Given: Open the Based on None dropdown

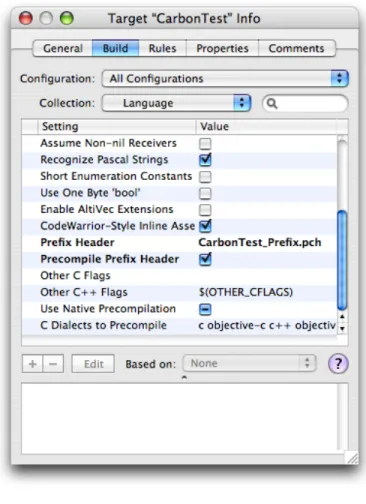Looking at the screenshot, I should pyautogui.click(x=249, y=363).
